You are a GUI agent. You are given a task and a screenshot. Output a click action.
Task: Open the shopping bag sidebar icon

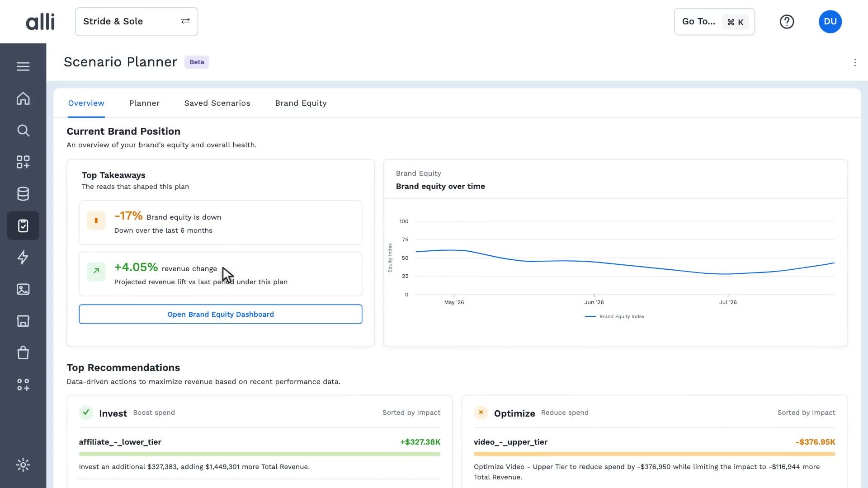(x=23, y=353)
